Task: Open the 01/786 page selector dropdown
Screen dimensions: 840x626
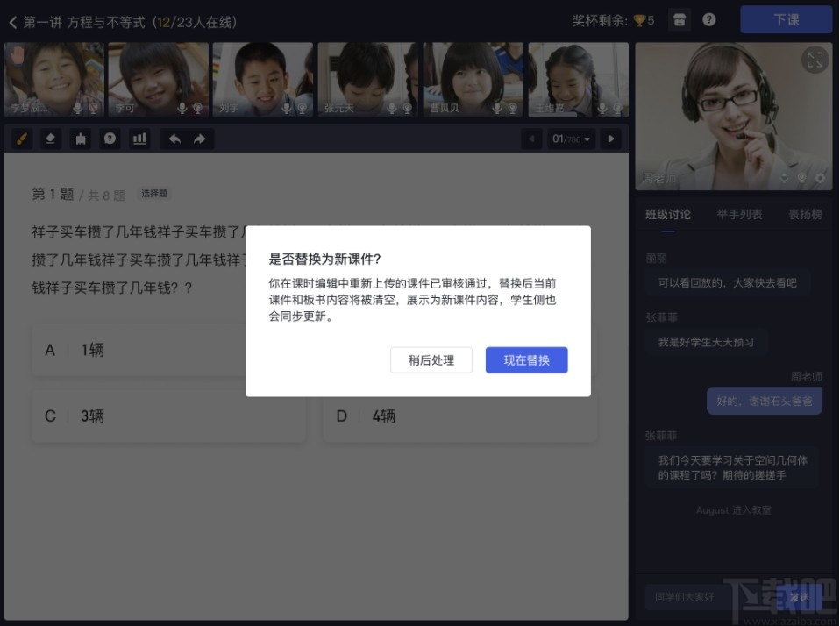Action: coord(570,139)
